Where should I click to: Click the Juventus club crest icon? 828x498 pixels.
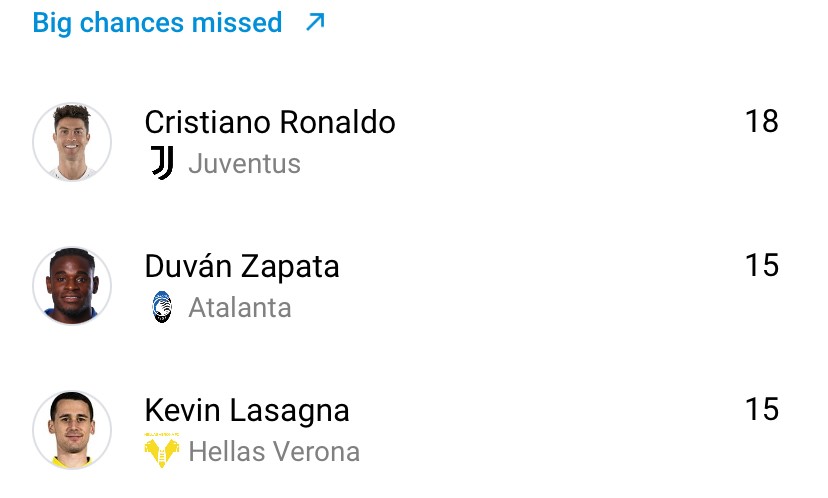pos(162,163)
